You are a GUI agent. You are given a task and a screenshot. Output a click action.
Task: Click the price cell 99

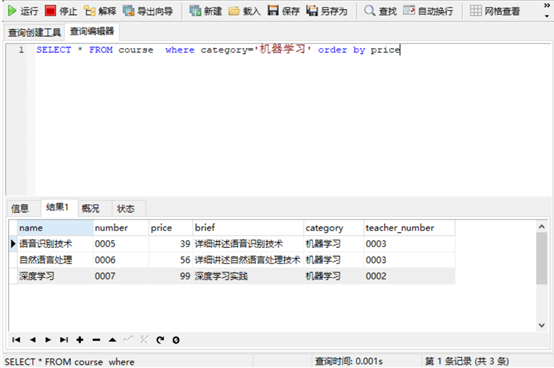(x=171, y=276)
